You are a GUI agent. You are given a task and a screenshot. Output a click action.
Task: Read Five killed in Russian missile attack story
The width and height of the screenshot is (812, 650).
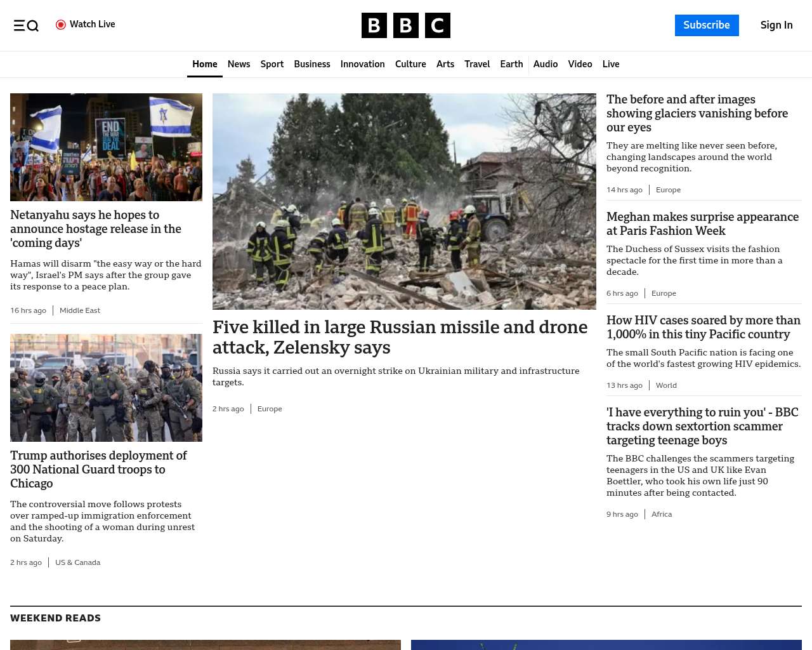(400, 337)
